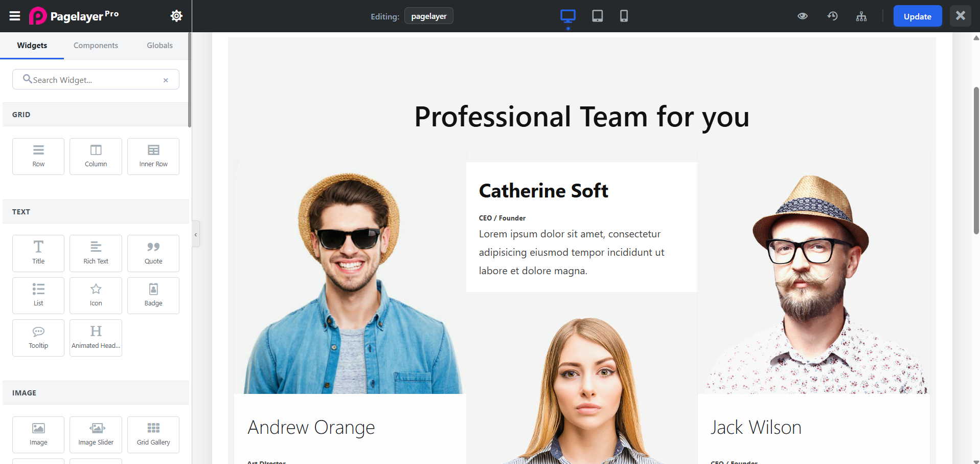Open the hamburger main menu
This screenshot has height=464, width=980.
[15, 16]
